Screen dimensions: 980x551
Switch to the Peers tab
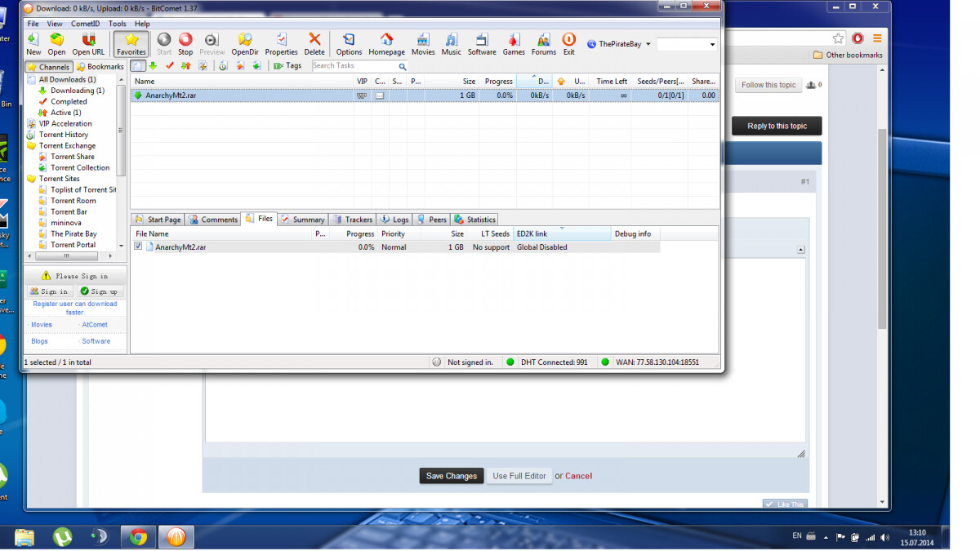coord(432,220)
